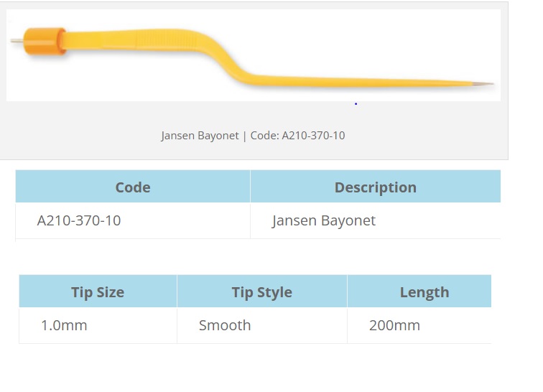Click the 'Jansen Bayonet' description table cell
543x392 pixels.
coord(324,220)
